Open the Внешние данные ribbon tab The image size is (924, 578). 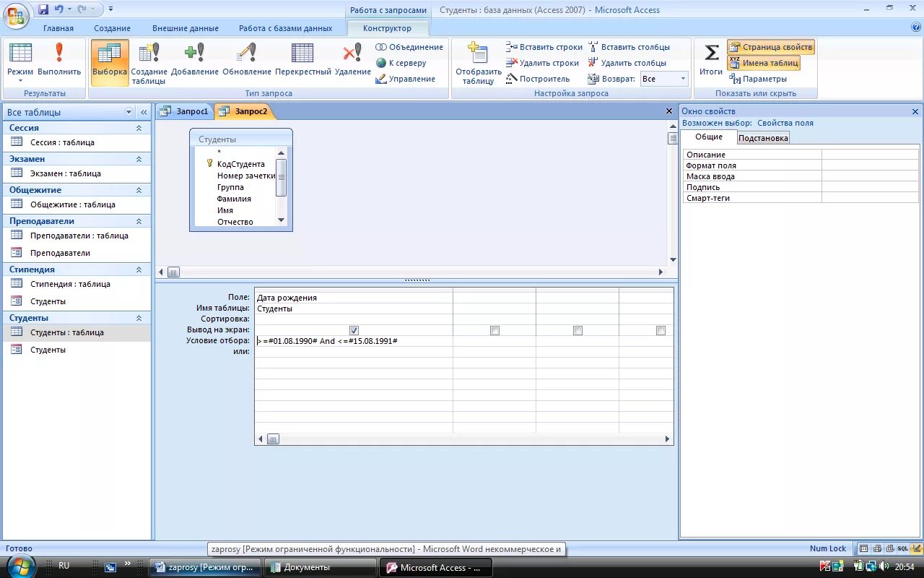186,28
